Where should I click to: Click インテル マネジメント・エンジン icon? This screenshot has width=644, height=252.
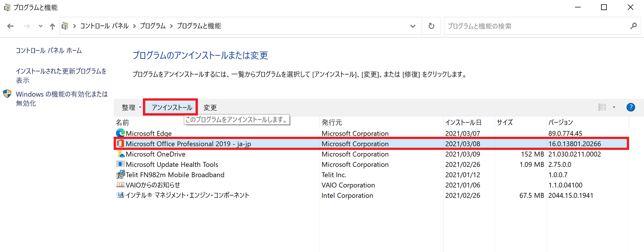(120, 195)
